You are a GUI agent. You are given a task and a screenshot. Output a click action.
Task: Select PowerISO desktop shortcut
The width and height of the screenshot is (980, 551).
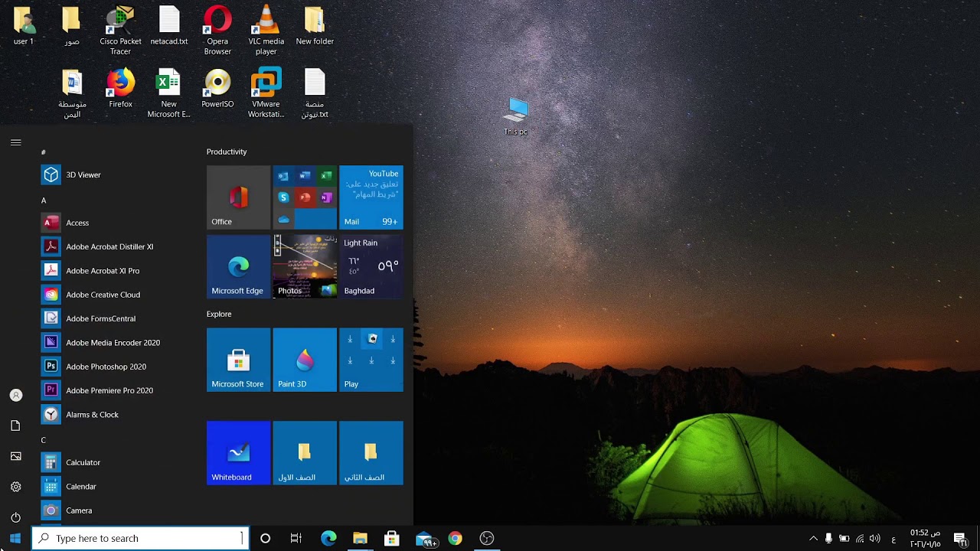tap(217, 89)
